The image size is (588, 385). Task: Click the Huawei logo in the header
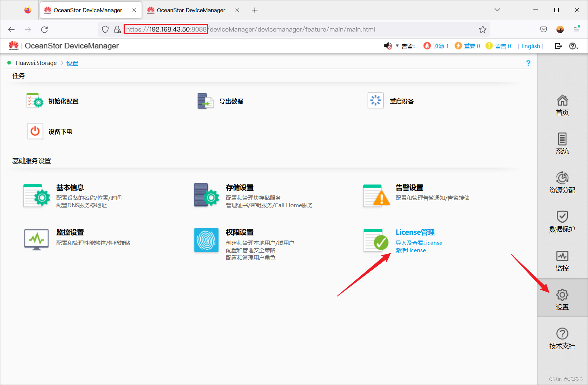14,45
